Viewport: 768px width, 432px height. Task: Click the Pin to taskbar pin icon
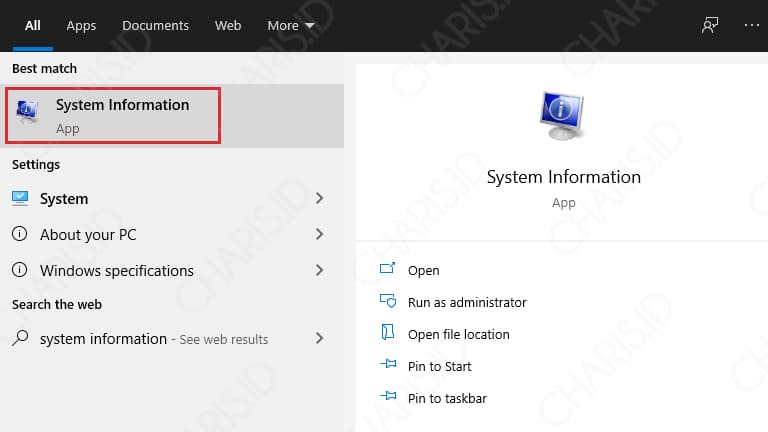coord(388,395)
